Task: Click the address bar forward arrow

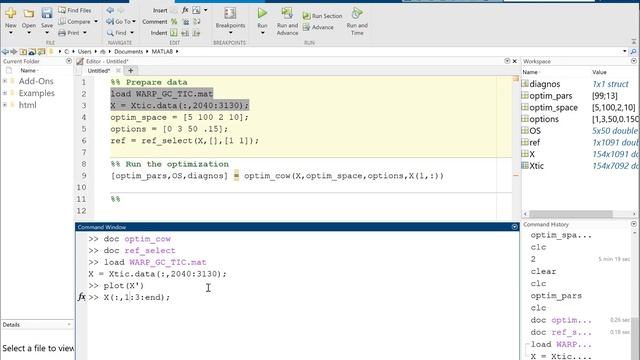Action: (14, 51)
